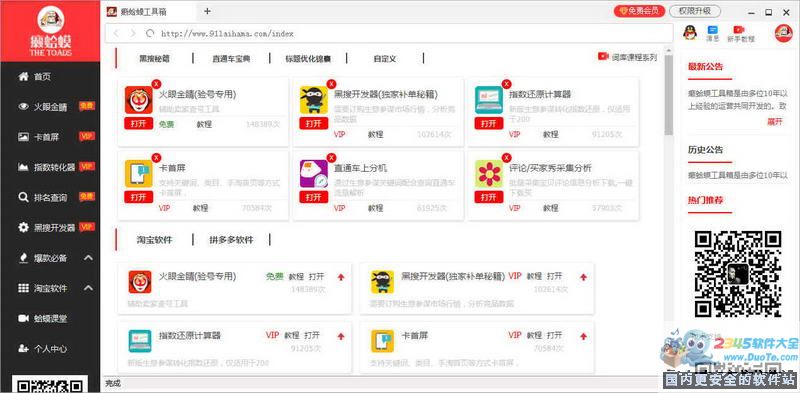Open 指数转化器 chart icon in sidebar
This screenshot has height=393, width=800.
point(23,167)
